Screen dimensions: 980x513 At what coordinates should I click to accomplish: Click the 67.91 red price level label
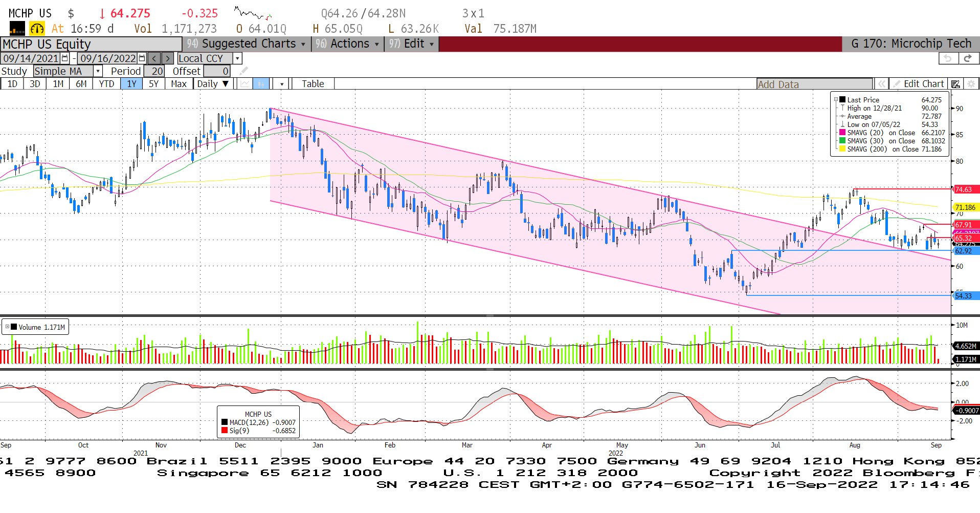tap(966, 225)
